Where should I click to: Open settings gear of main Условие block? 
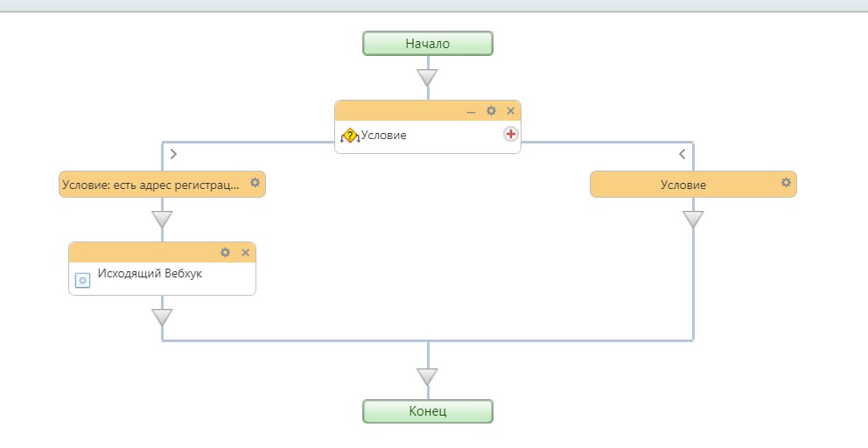[x=491, y=111]
